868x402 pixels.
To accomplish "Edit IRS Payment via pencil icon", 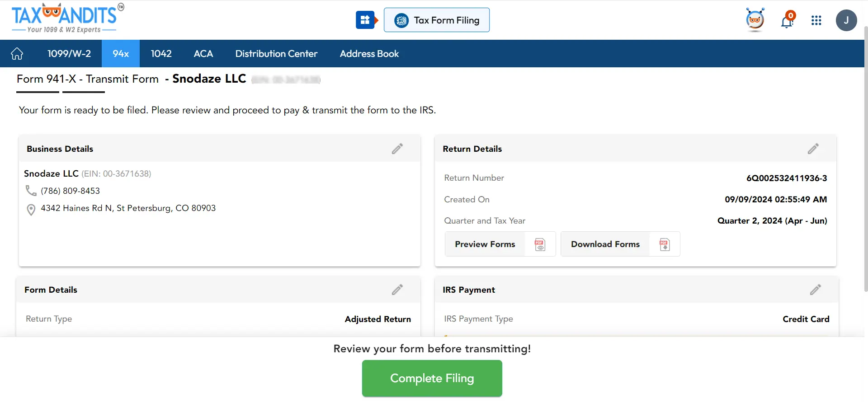I will point(815,290).
